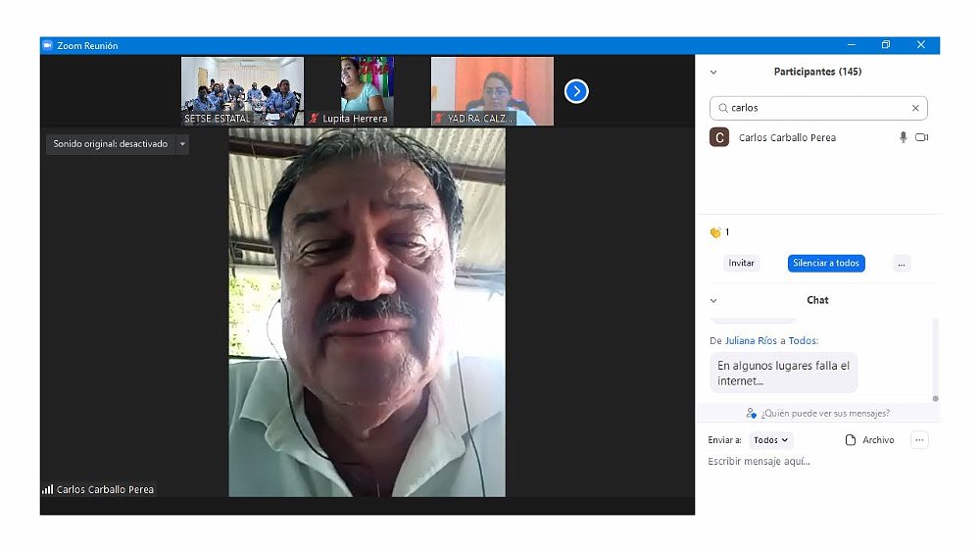Viewport: 980px width, 552px height.
Task: Collapse the Participantes panel chevron
Action: [713, 73]
